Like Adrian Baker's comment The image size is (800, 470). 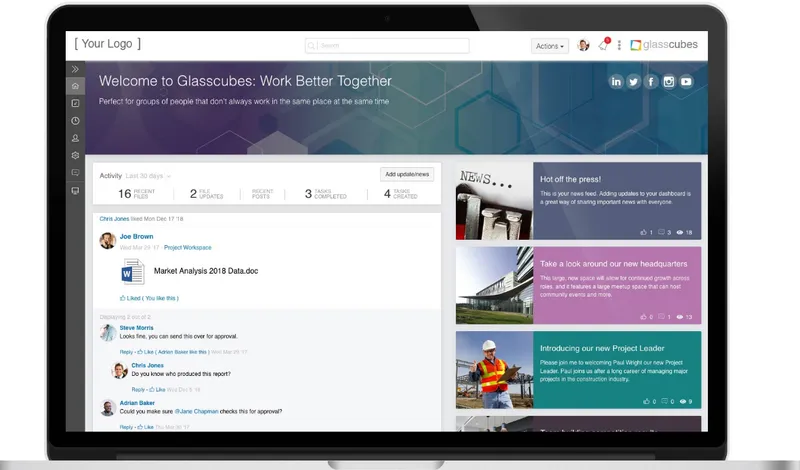[145, 427]
